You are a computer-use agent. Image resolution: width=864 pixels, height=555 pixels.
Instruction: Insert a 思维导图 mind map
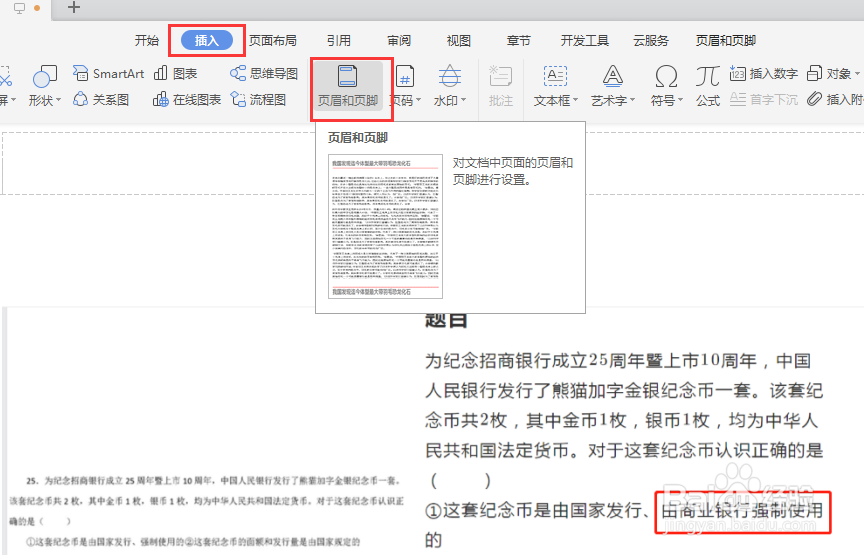tap(264, 73)
